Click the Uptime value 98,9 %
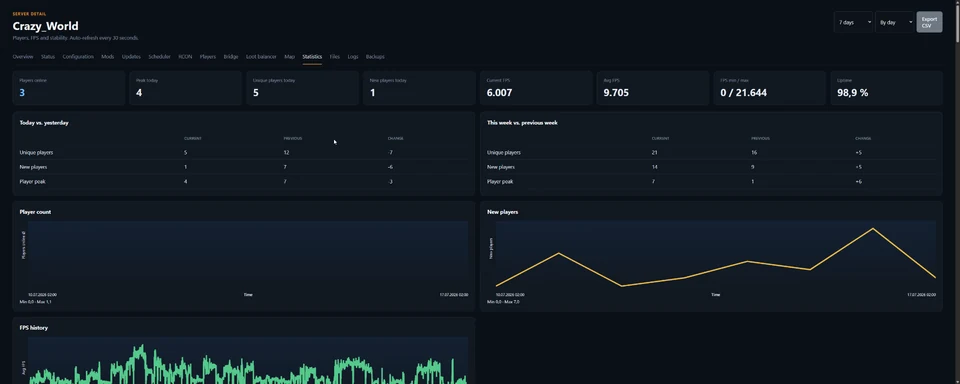Viewport: 960px width, 384px height. click(852, 93)
